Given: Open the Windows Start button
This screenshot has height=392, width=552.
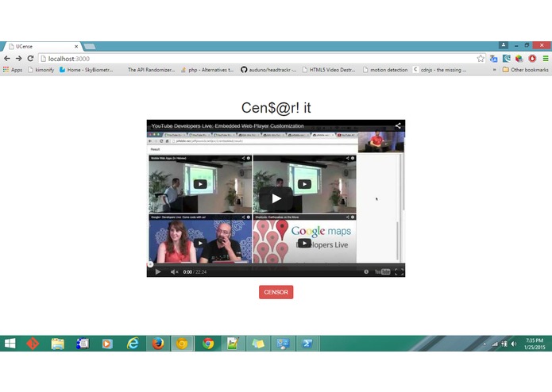Looking at the screenshot, I should tap(10, 344).
